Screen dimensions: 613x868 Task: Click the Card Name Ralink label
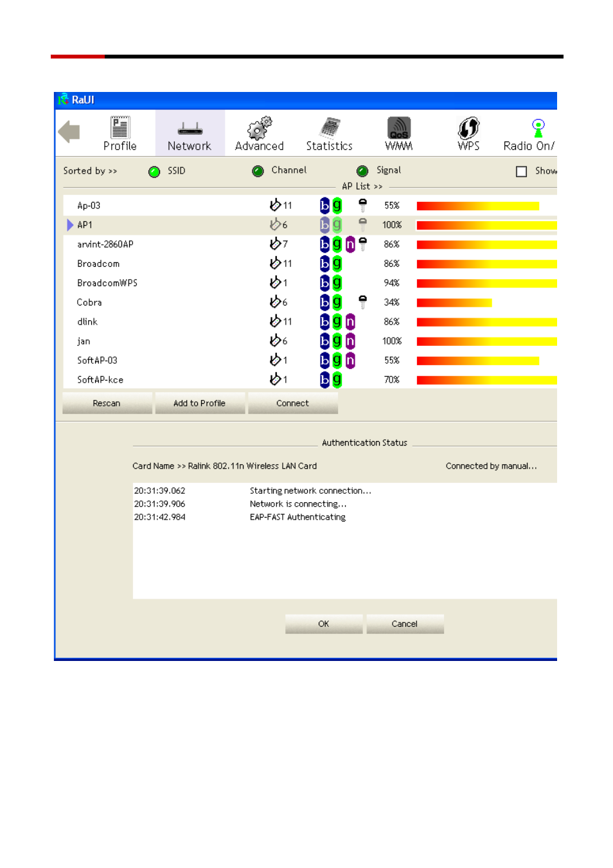(x=225, y=466)
